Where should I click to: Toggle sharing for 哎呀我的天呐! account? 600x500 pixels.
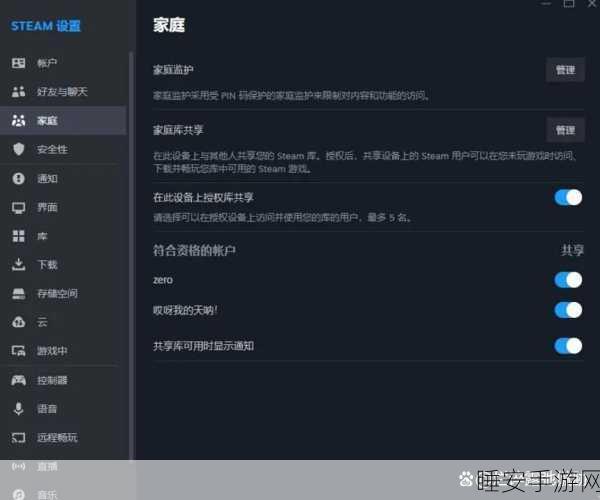(x=568, y=310)
